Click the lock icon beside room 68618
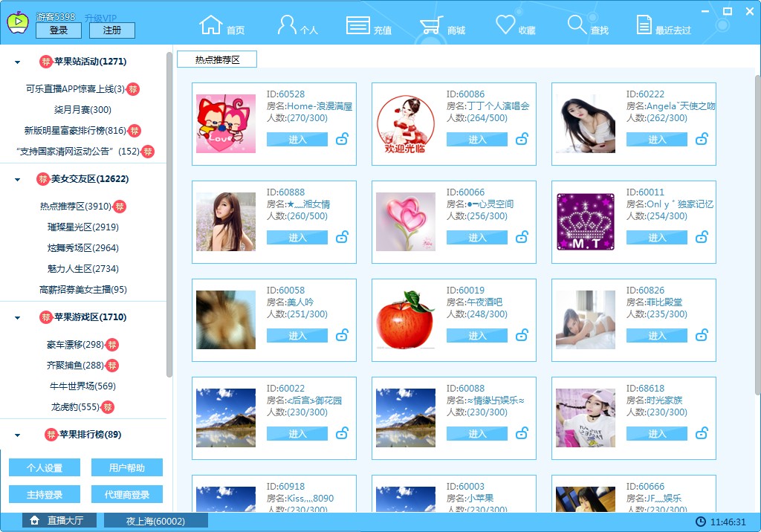Image resolution: width=761 pixels, height=532 pixels. tap(702, 433)
